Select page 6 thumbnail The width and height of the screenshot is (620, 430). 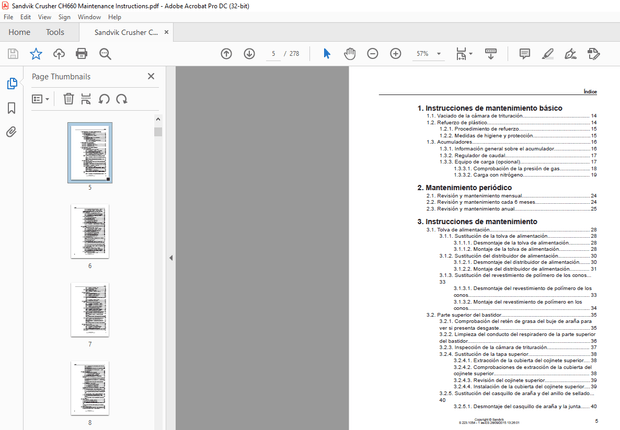click(90, 231)
